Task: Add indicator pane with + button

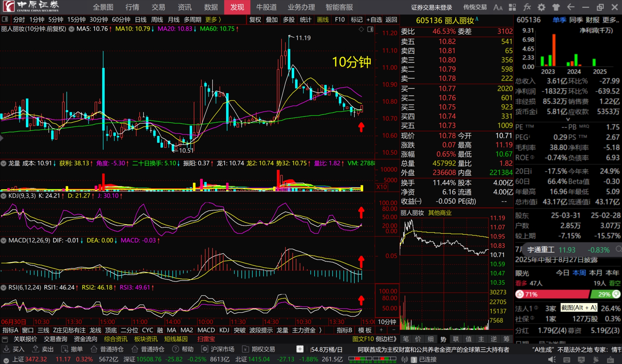Action: 381,330
